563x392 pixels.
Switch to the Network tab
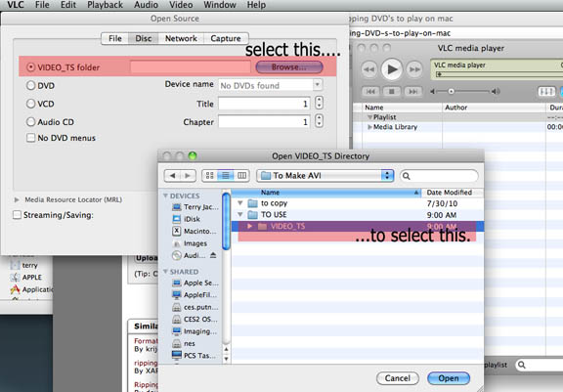tap(181, 38)
